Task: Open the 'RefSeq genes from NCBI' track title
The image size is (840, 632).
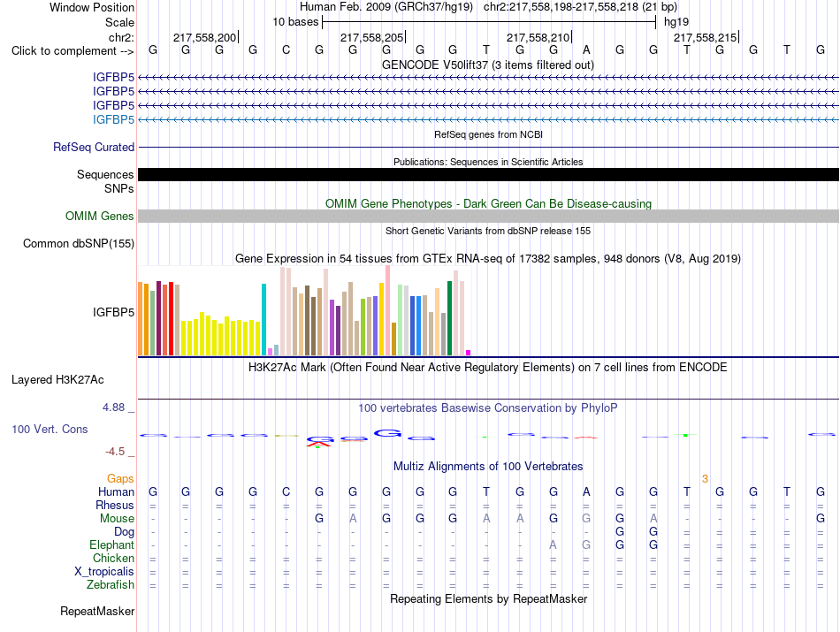Action: point(488,135)
